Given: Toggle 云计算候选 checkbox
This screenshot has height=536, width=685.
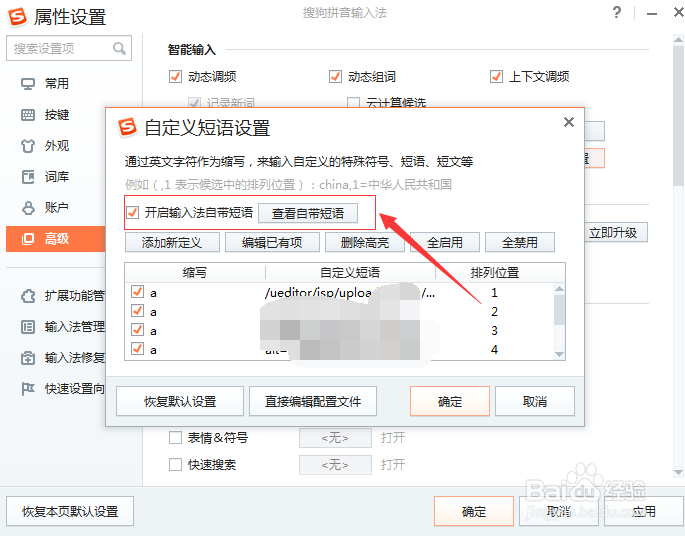Looking at the screenshot, I should (x=353, y=103).
